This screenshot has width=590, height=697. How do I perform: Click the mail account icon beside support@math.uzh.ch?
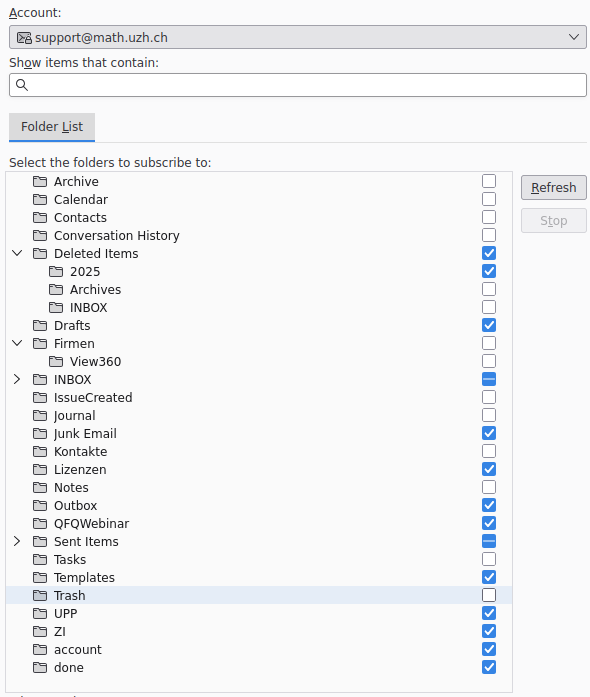24,38
